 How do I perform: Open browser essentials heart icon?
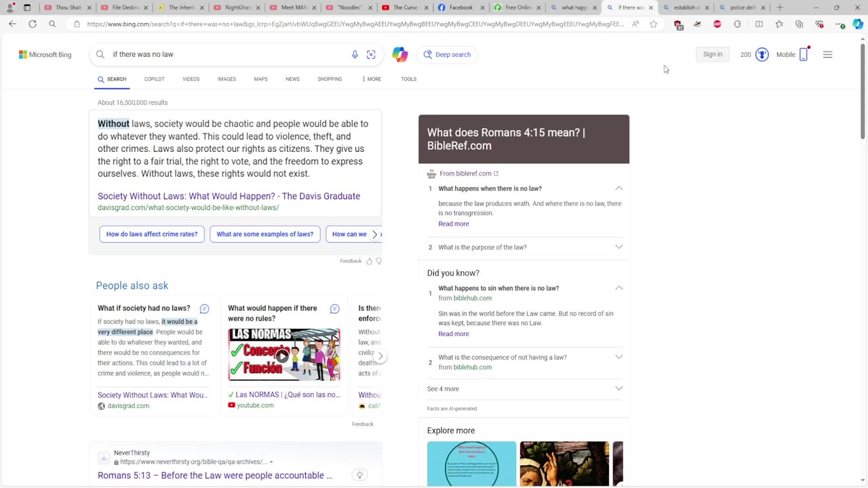pos(820,24)
